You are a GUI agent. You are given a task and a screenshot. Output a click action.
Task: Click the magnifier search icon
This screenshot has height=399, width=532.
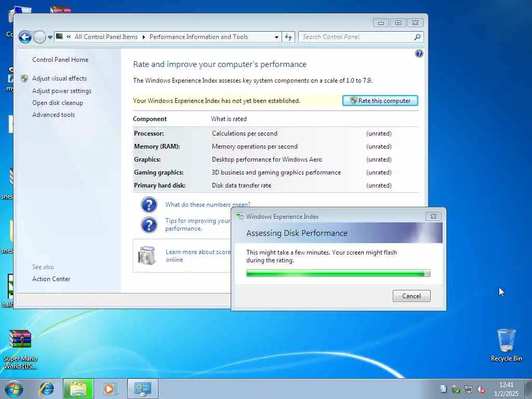coord(417,37)
